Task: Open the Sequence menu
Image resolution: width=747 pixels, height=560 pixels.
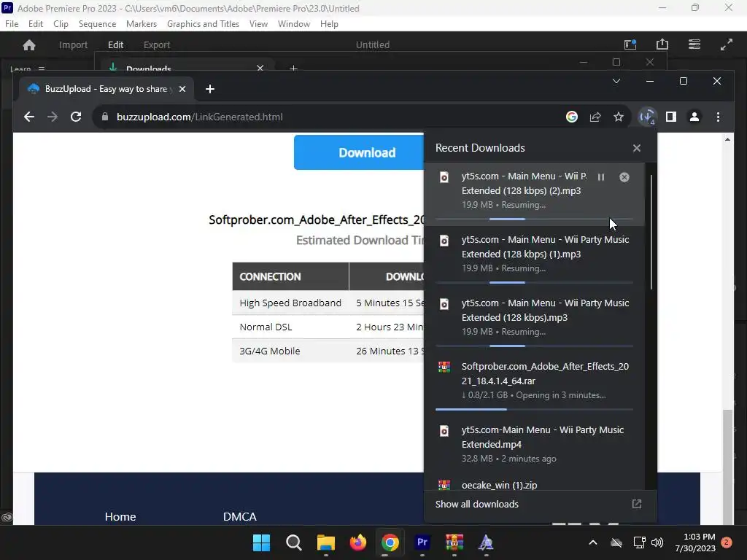Action: tap(97, 24)
